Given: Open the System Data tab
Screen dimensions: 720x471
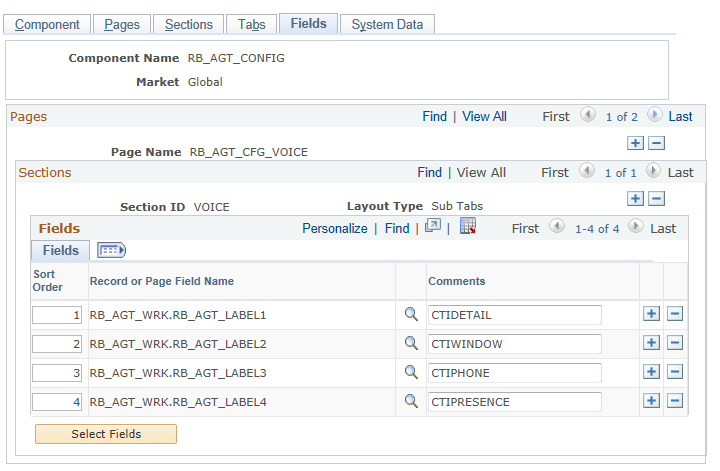Looking at the screenshot, I should coord(387,24).
